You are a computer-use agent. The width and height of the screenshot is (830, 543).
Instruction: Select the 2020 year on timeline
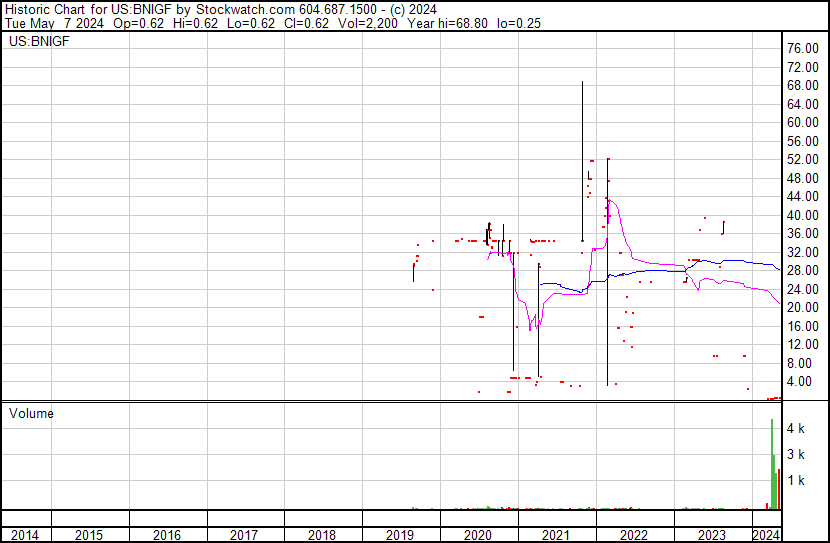479,535
